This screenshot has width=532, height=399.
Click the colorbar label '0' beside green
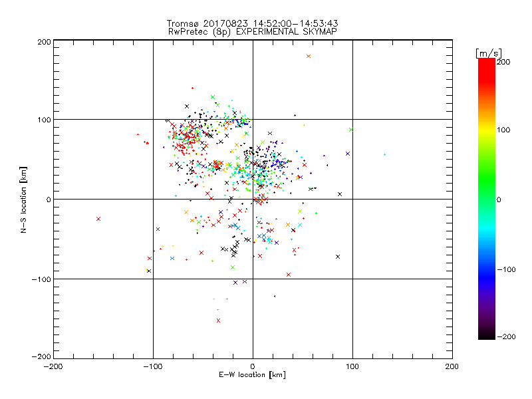(499, 199)
